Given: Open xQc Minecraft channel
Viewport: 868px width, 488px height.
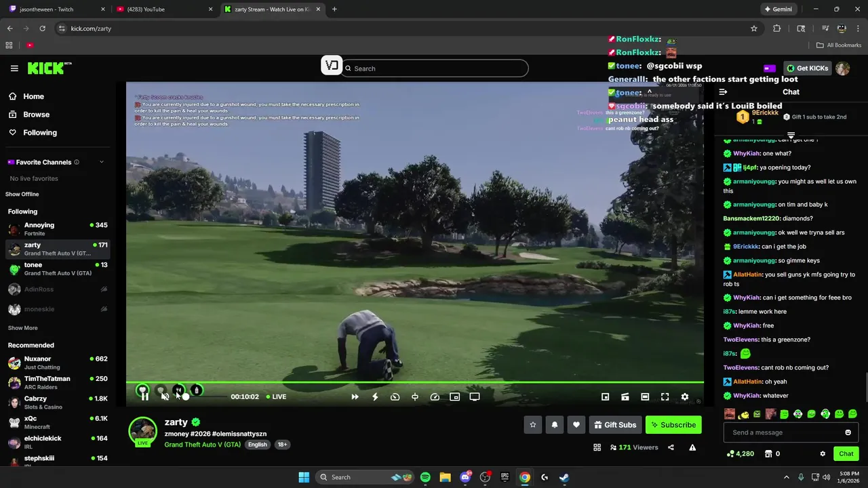Looking at the screenshot, I should click(x=58, y=422).
